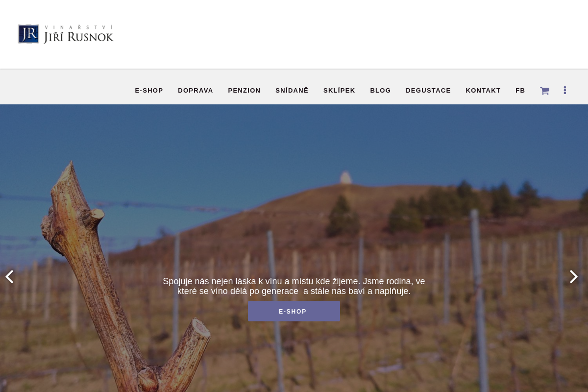Click the chapel on the hilltop in the photo
Viewport: 588px width, 392px height.
pyautogui.click(x=346, y=177)
